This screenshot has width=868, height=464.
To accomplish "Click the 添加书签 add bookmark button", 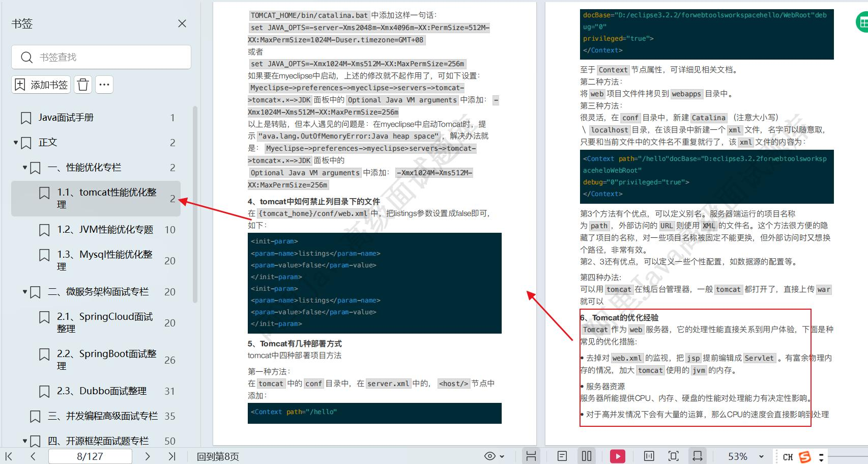I will tap(42, 85).
